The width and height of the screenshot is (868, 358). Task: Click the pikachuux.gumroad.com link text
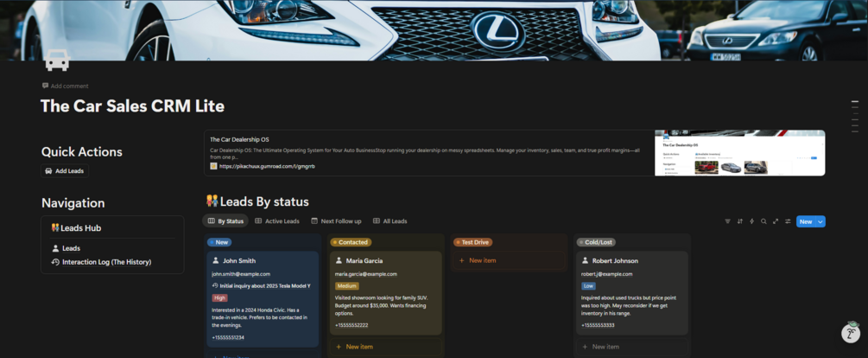pos(267,166)
